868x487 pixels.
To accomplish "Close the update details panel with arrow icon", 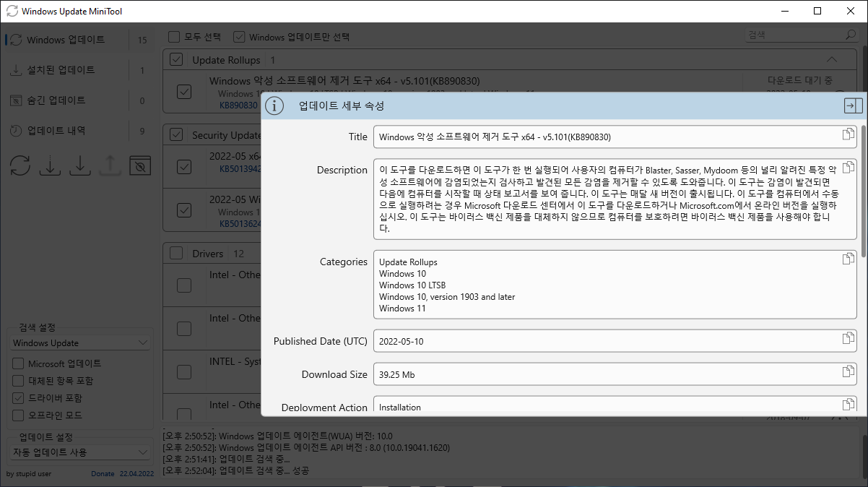I will [x=853, y=106].
